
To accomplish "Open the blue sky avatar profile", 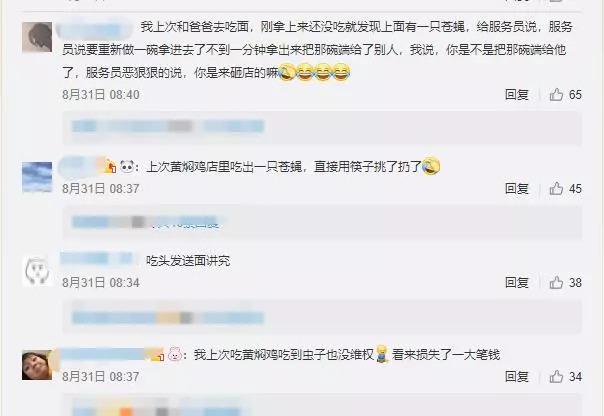I will click(x=37, y=177).
